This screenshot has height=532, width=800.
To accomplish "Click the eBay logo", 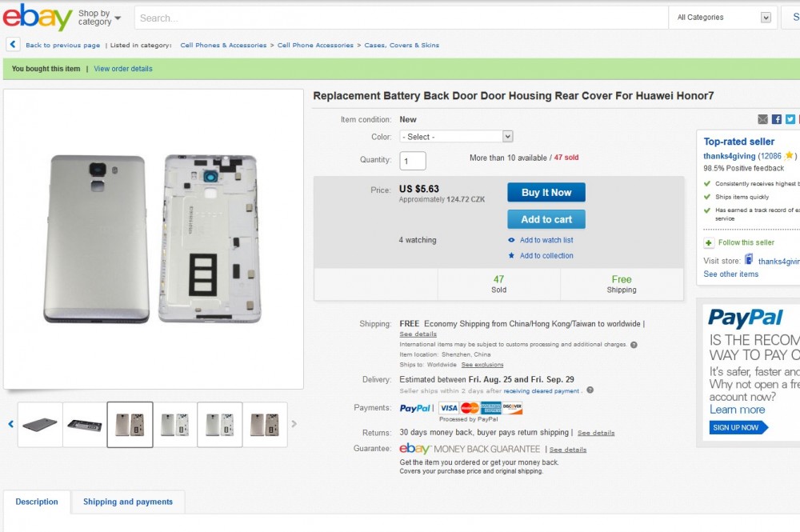I will (x=36, y=16).
